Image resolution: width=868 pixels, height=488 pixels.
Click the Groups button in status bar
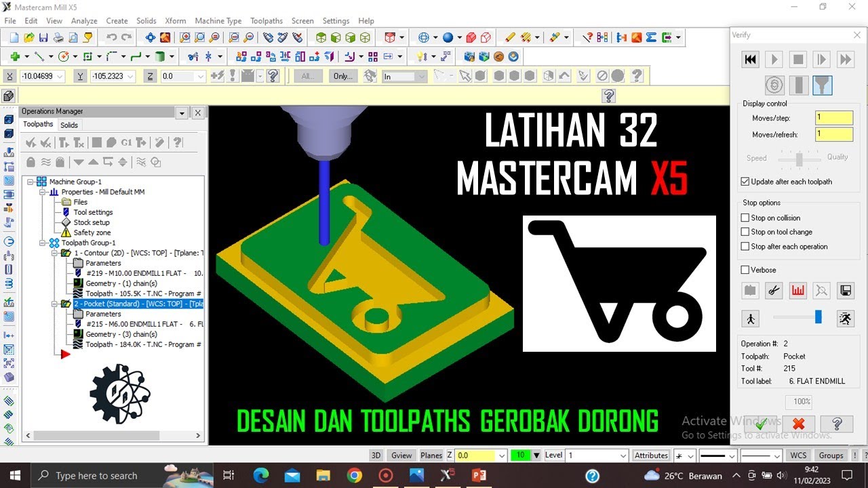(831, 455)
